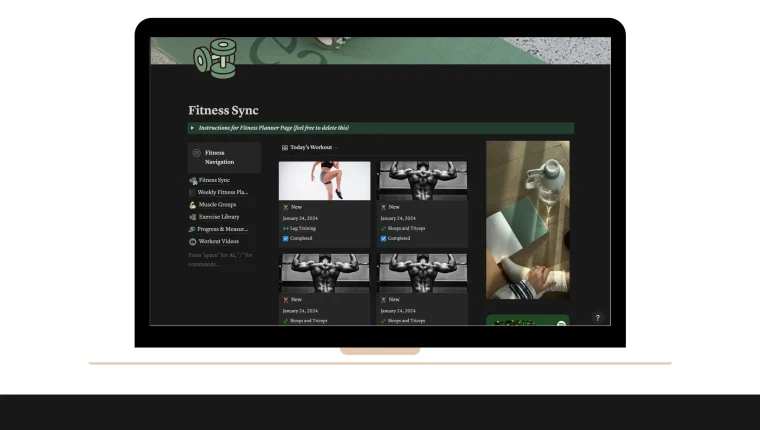Go to the Exercise Library page

coord(219,216)
